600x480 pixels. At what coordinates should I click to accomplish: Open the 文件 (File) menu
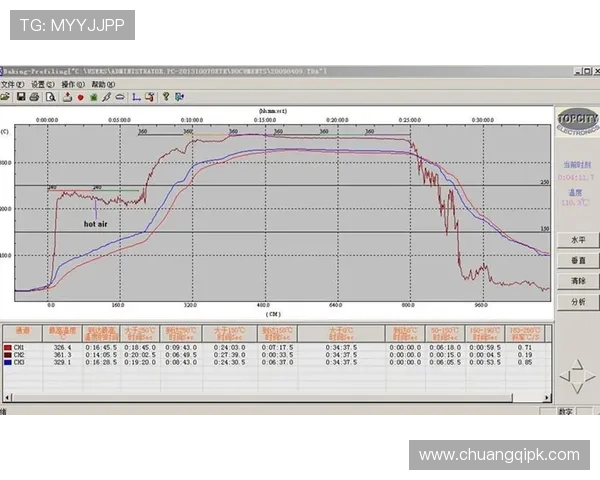click(x=12, y=84)
